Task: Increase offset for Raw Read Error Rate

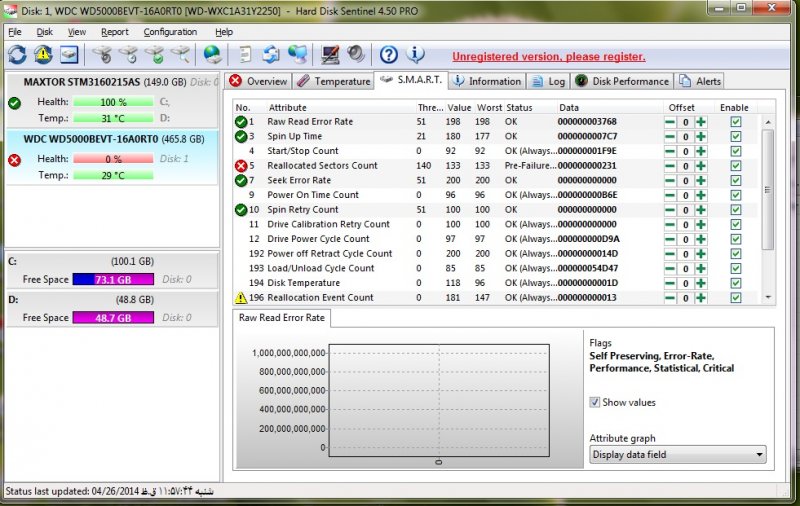Action: pyautogui.click(x=701, y=122)
